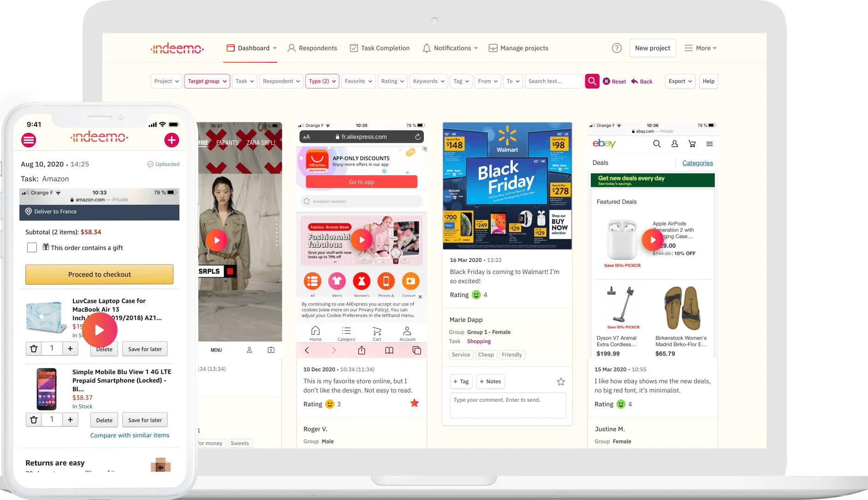Viewport: 868px width, 500px height.
Task: Click the eBay Categories link
Action: click(x=697, y=163)
